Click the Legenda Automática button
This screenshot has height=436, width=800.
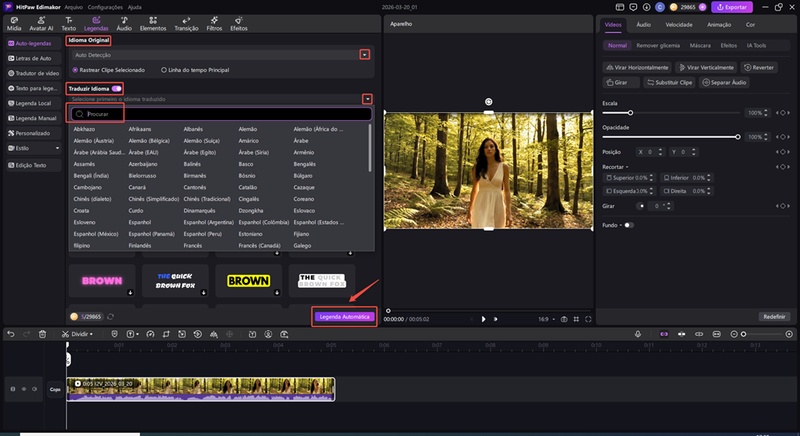point(344,316)
